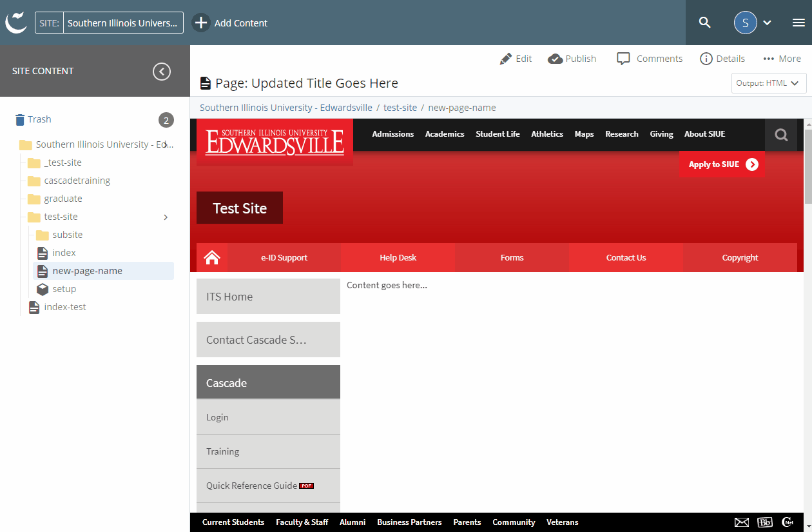812x532 pixels.
Task: Select the Southern Illinois University root folder
Action: 96,144
